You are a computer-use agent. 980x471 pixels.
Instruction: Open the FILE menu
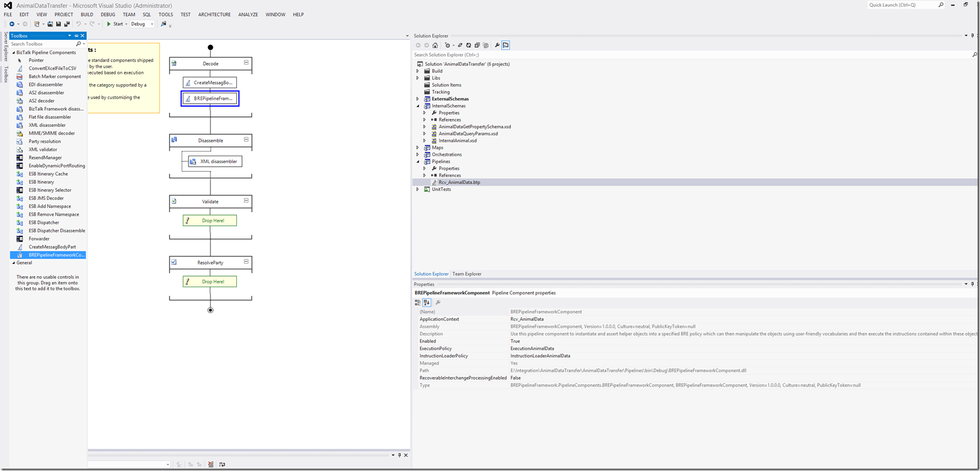[x=8, y=14]
